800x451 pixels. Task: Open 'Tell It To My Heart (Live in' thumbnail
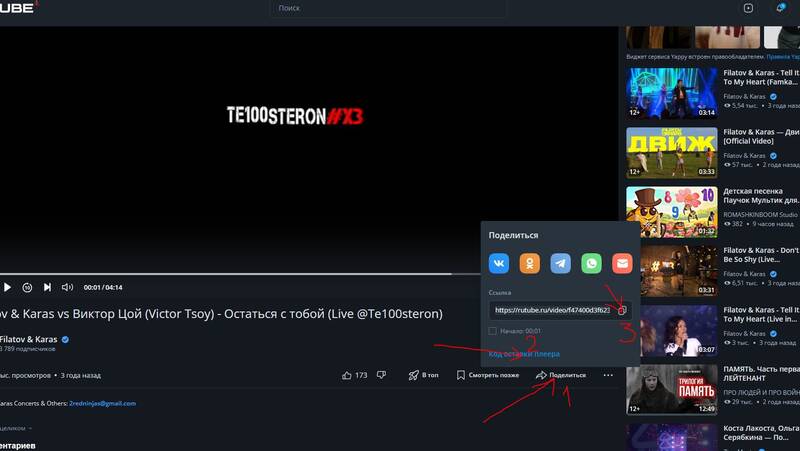click(671, 330)
